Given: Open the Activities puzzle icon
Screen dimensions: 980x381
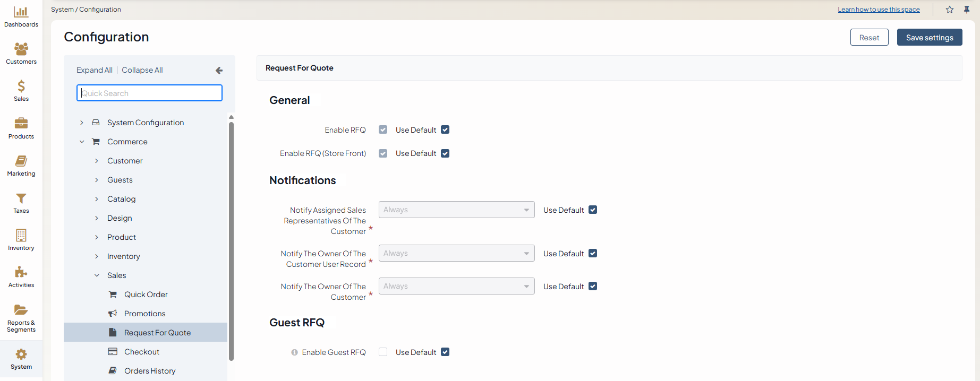Looking at the screenshot, I should 21,273.
